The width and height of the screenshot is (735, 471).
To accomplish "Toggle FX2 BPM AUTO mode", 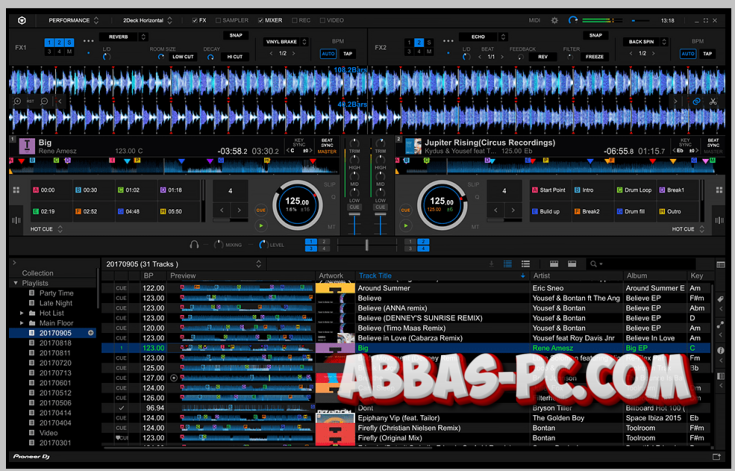I will click(688, 54).
